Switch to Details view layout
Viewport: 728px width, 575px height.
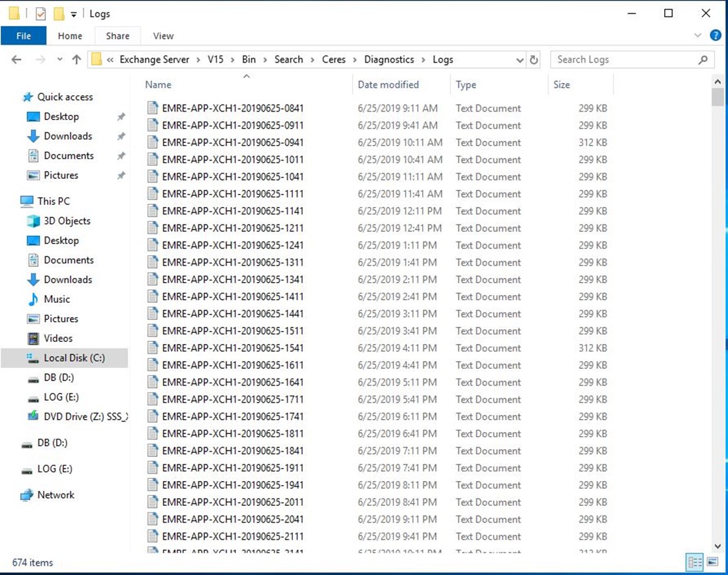(695, 563)
